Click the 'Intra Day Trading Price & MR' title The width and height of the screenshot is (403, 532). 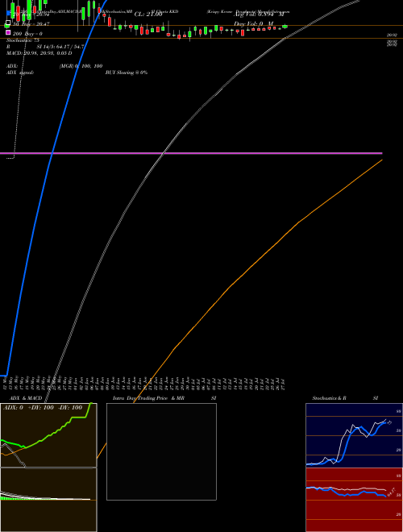(x=148, y=398)
